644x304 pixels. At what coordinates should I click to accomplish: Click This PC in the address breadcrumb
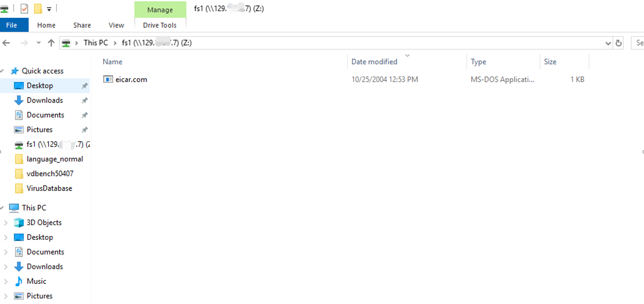tap(96, 43)
